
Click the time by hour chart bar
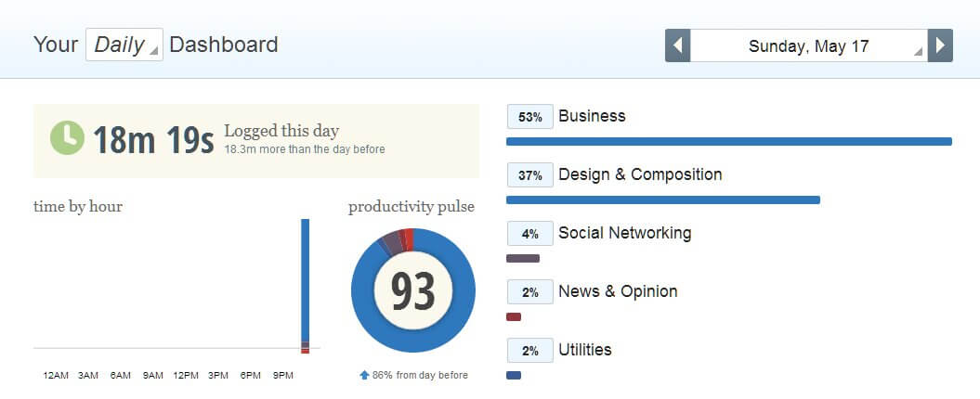pyautogui.click(x=305, y=278)
